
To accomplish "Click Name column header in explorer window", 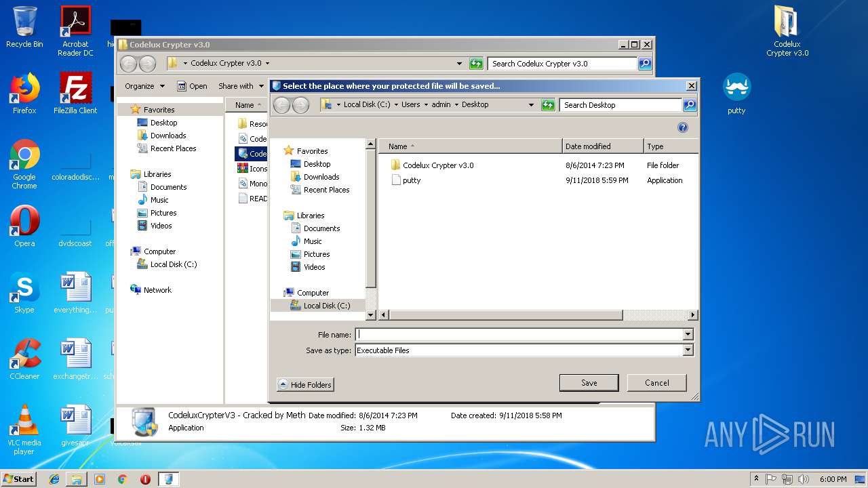I will point(246,105).
